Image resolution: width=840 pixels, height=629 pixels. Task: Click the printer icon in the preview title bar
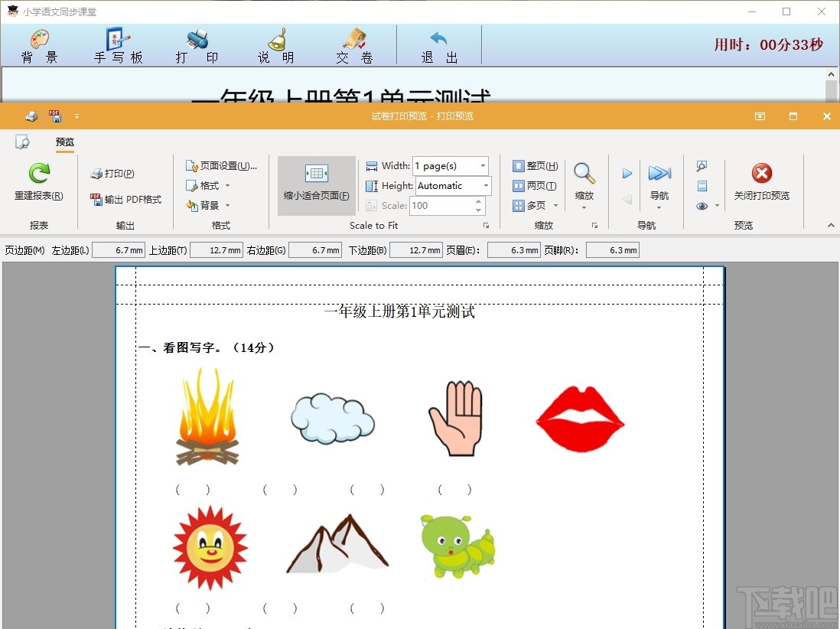(31, 116)
